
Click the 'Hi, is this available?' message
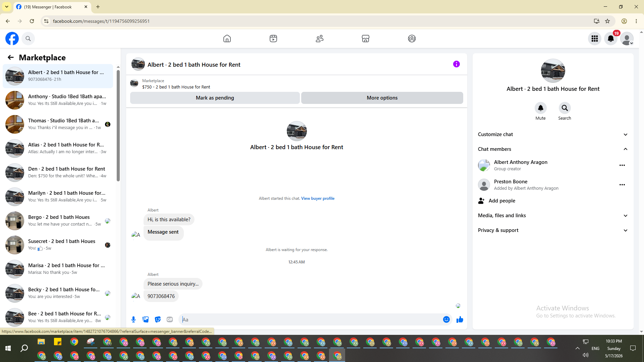(x=169, y=220)
